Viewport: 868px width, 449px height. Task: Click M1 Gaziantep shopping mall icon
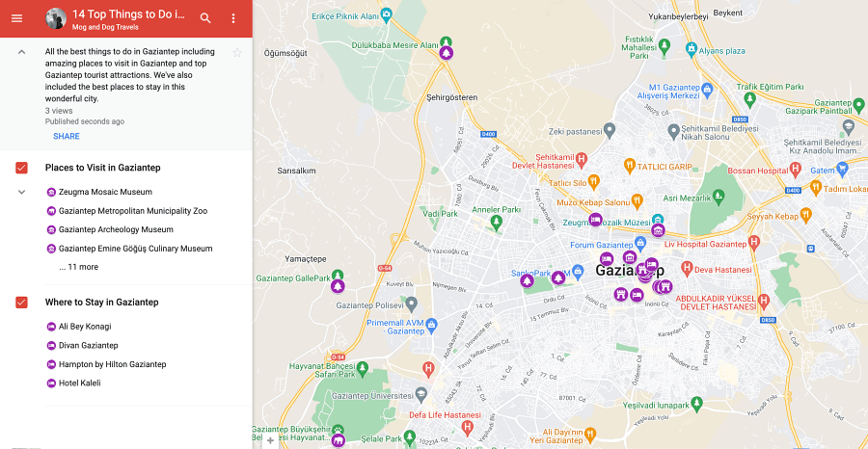coord(707,89)
